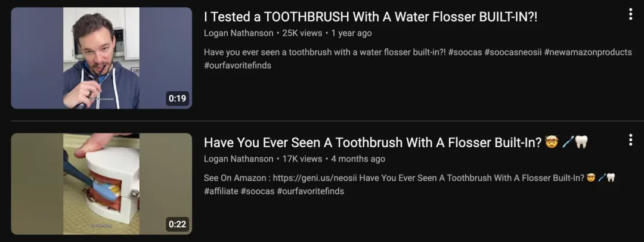Click the 0:19 duration badge
This screenshot has width=644, height=242.
[177, 99]
